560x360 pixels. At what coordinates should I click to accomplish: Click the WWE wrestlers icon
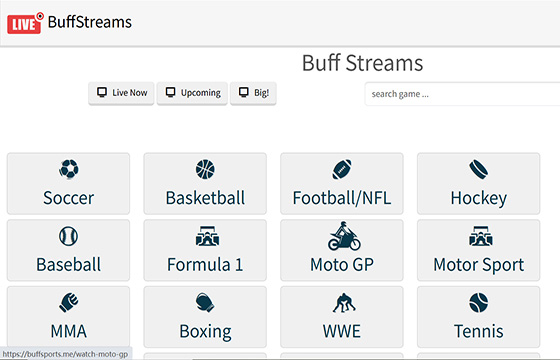(x=344, y=303)
